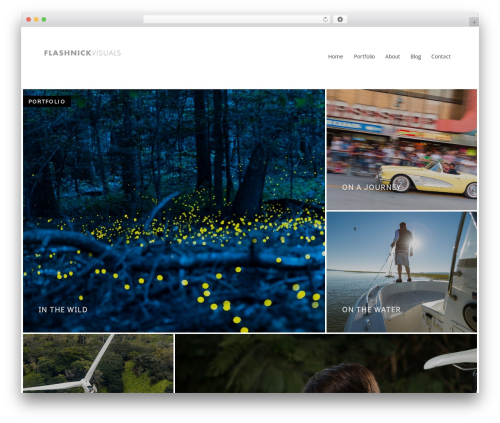
Task: Open the On The Water gallery
Action: (x=402, y=272)
